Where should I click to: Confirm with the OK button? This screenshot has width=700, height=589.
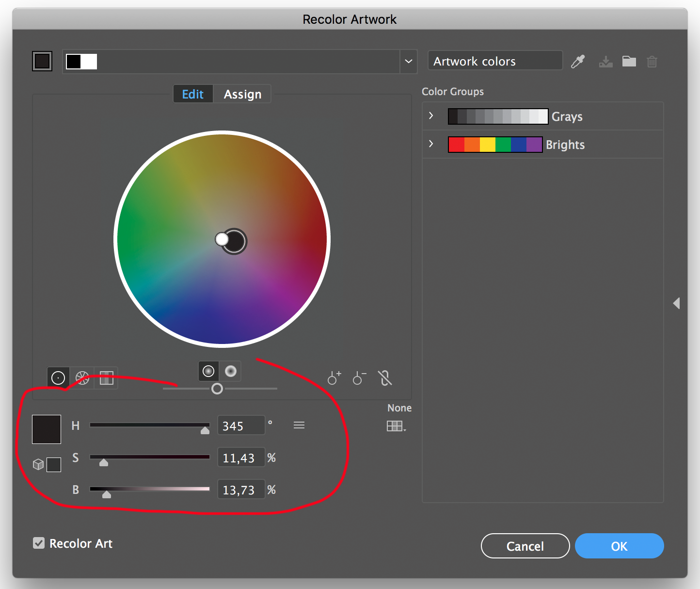point(619,546)
